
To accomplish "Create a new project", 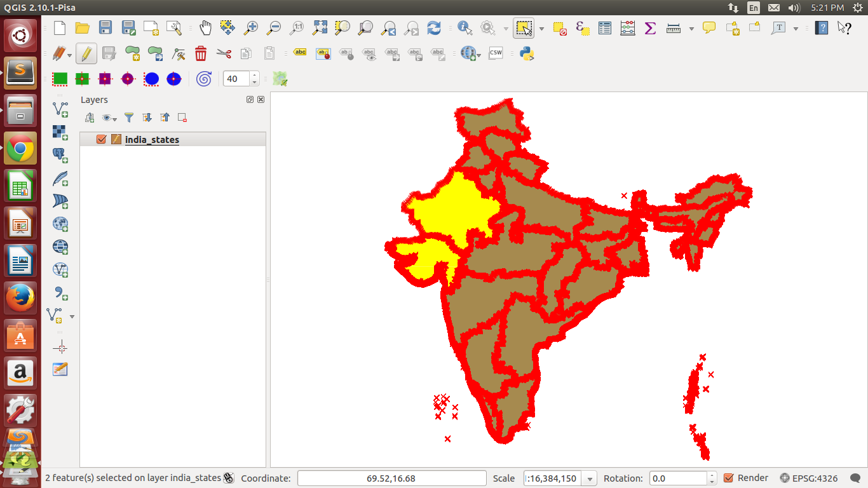I will coord(60,28).
